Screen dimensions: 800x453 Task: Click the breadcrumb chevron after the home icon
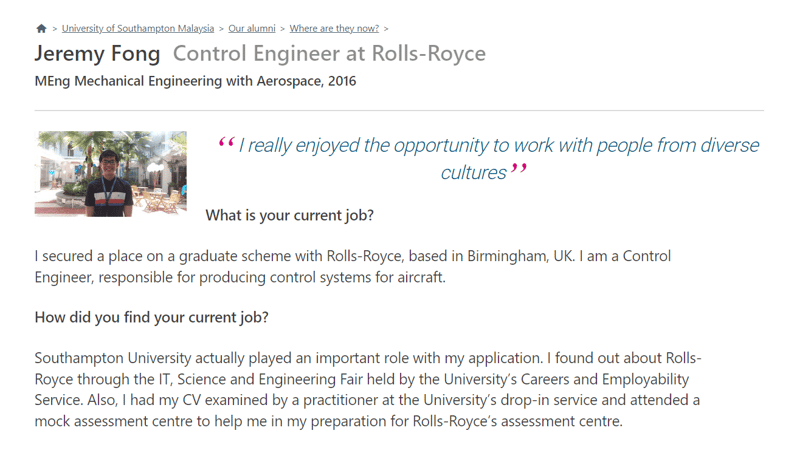tap(55, 29)
